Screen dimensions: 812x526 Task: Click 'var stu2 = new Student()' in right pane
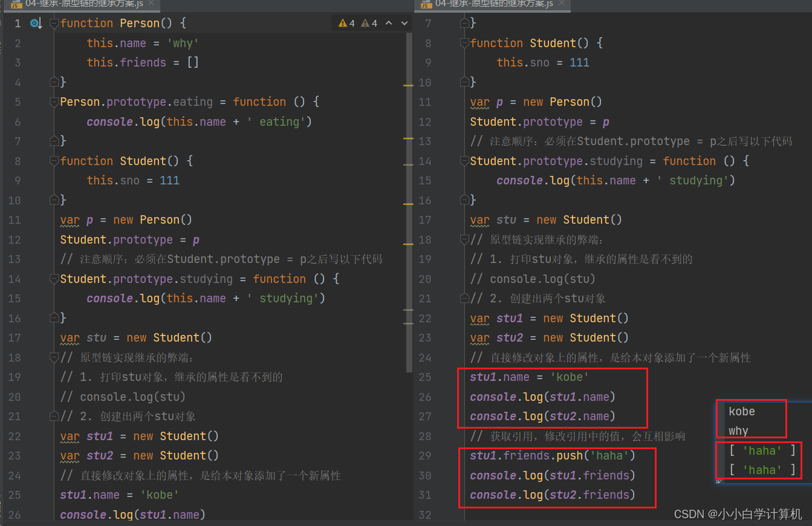[550, 337]
